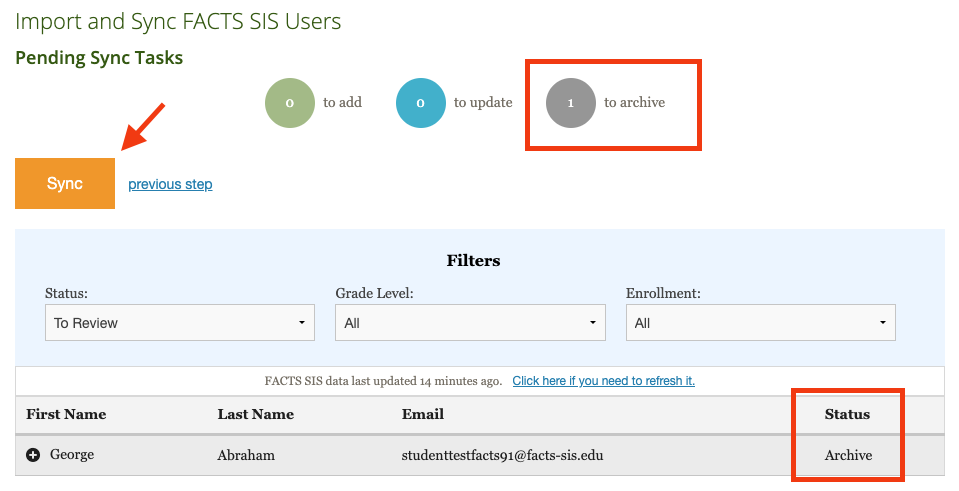Click the studenttestfacts91 email cell

pos(502,455)
